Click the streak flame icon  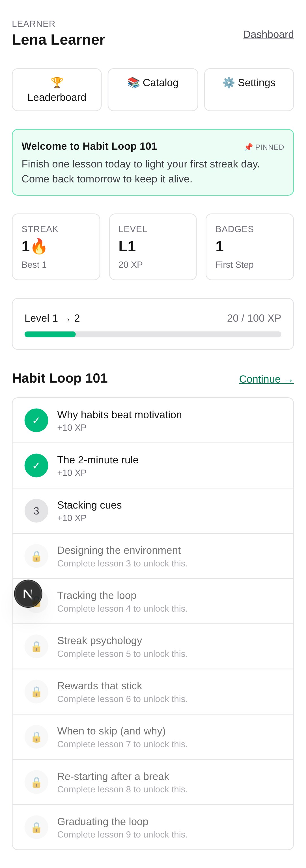tap(39, 246)
